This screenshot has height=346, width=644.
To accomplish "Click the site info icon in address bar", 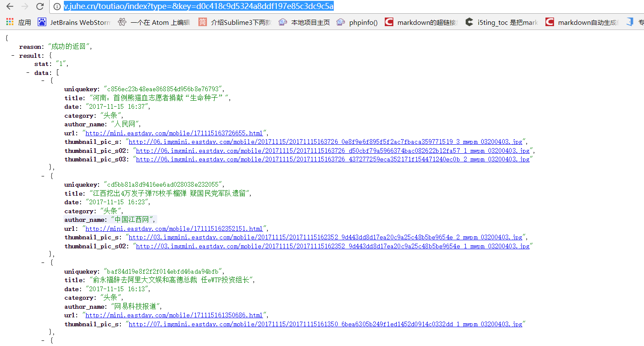I will (57, 6).
